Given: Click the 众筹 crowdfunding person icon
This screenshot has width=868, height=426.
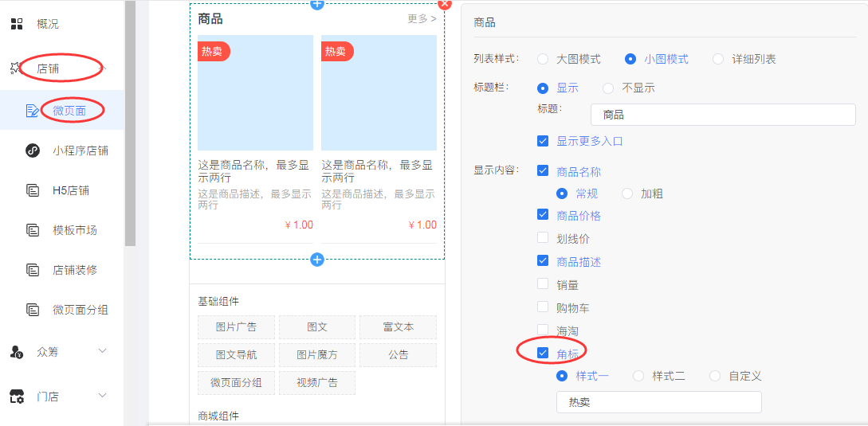Looking at the screenshot, I should pyautogui.click(x=17, y=351).
